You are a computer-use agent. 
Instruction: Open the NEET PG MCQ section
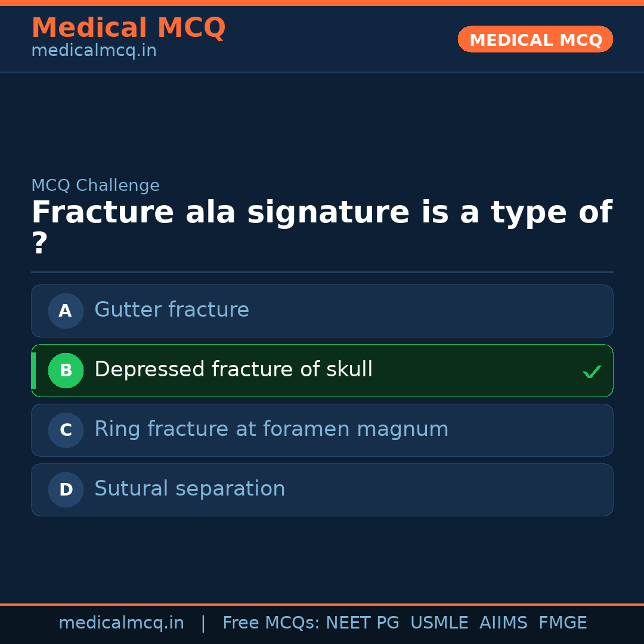tap(362, 623)
